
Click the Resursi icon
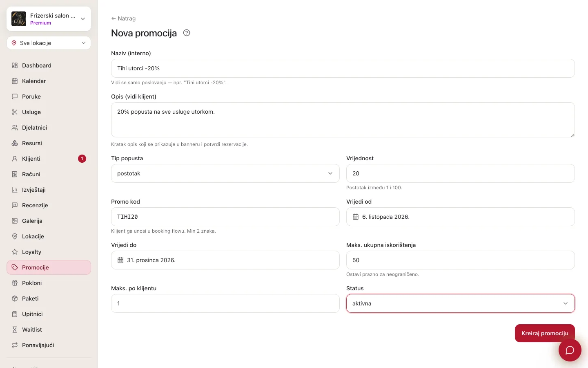(15, 143)
